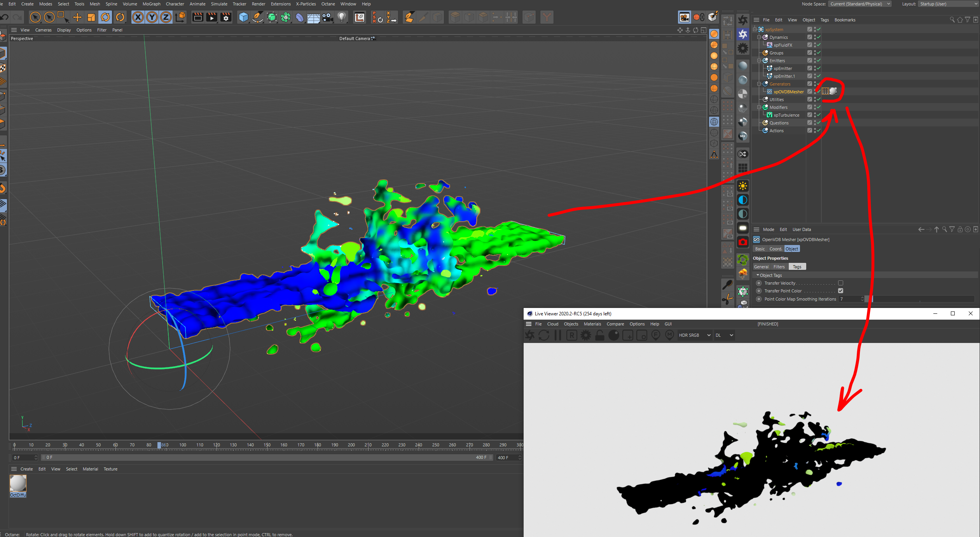Viewport: 980px width, 537px height.
Task: Enable Transfer Velocity checkbox
Action: [x=840, y=283]
